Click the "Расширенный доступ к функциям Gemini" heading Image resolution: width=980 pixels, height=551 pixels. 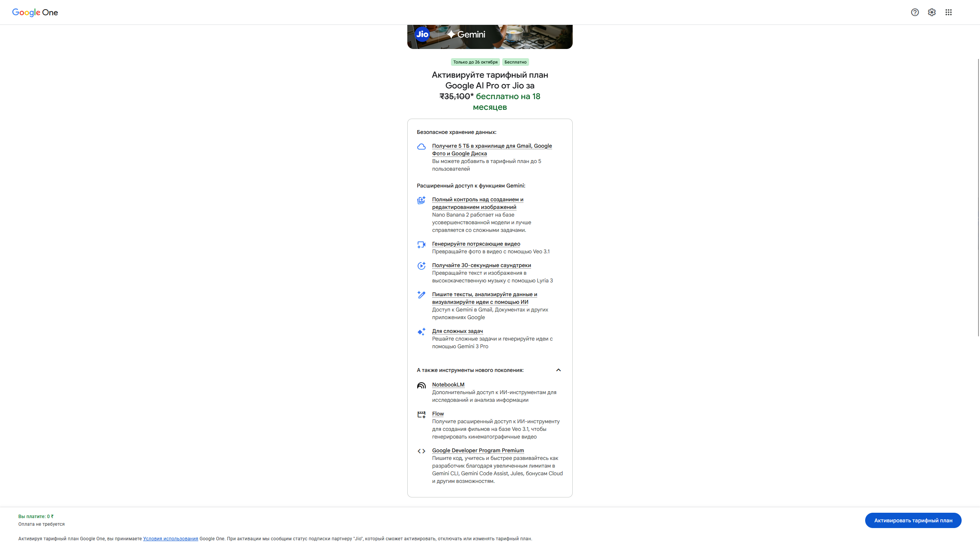coord(471,186)
